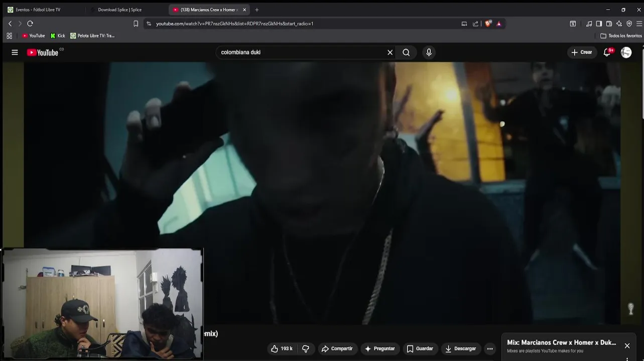The width and height of the screenshot is (644, 361).
Task: Close the Marcianos Crew YouTube tab
Action: coord(244,10)
